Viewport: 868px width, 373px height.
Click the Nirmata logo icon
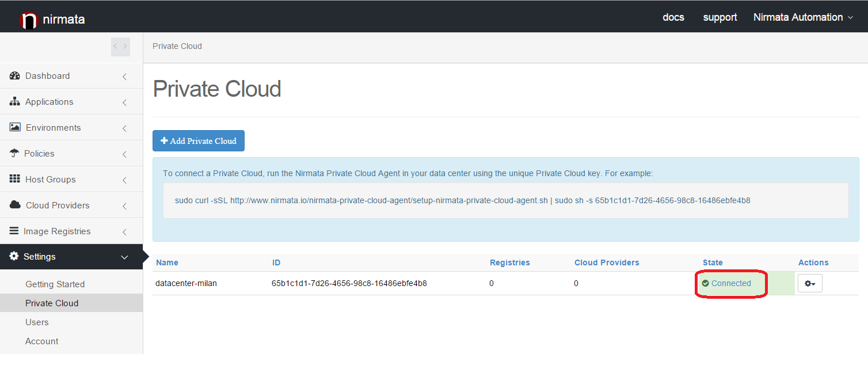click(28, 20)
